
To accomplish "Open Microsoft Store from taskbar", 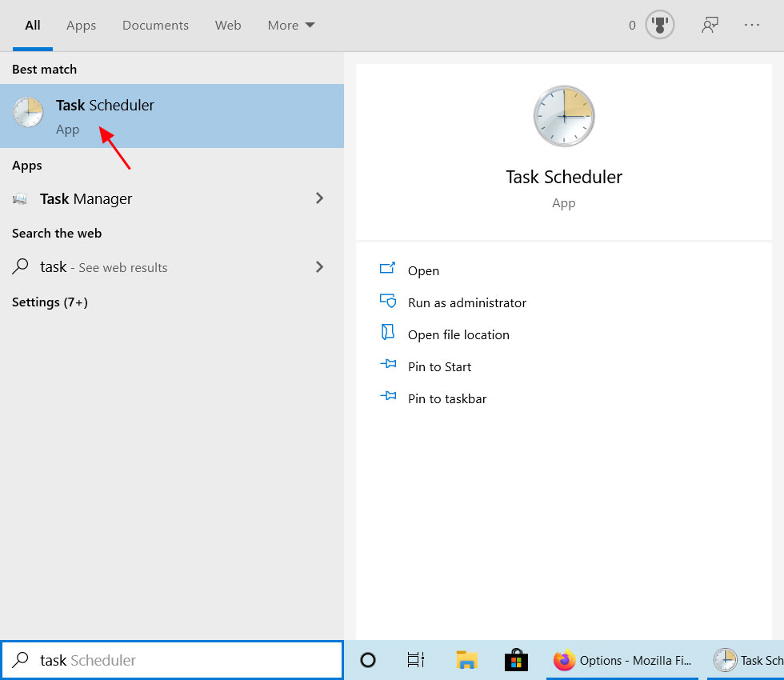I will click(x=517, y=660).
